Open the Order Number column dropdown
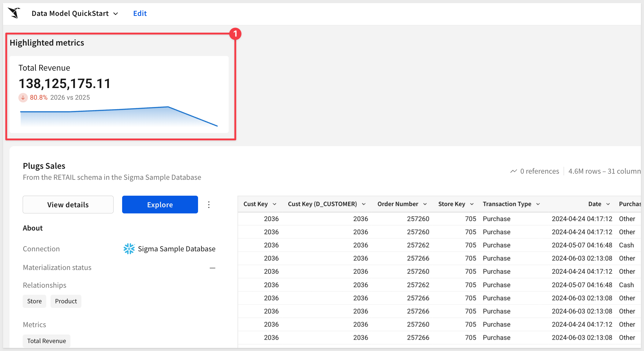Screen dimensions: 644x351 tap(425, 204)
